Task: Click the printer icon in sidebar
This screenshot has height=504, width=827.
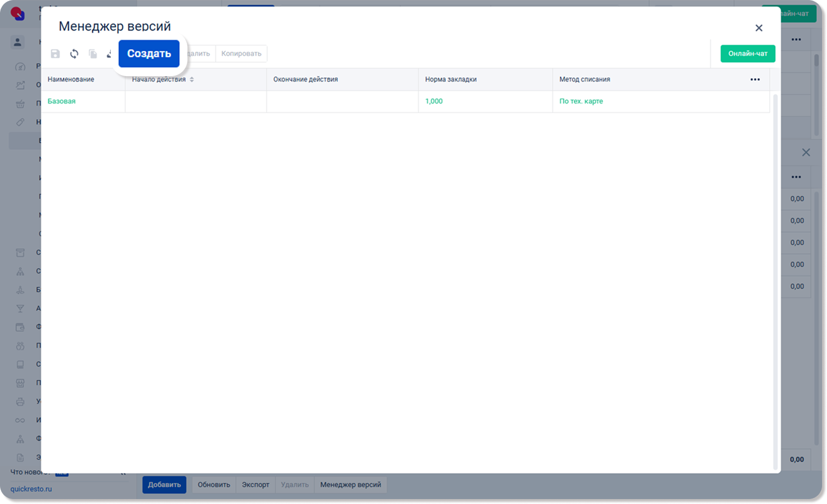Action: (x=20, y=402)
